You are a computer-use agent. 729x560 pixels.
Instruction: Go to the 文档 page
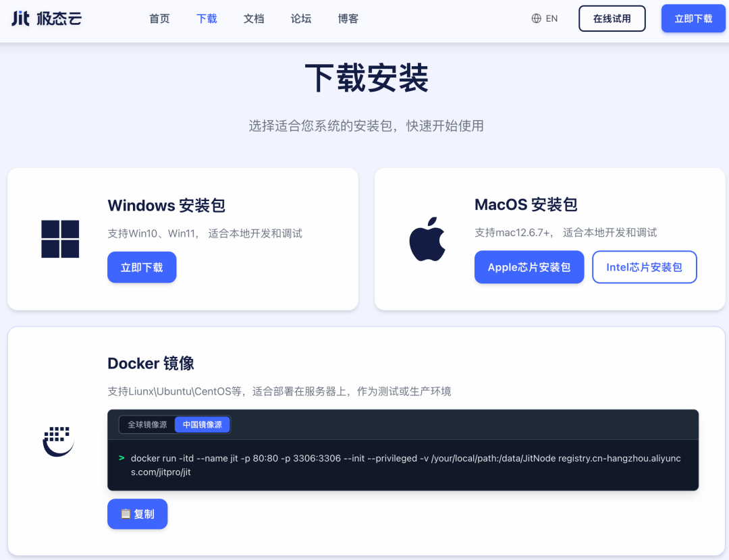click(x=253, y=19)
